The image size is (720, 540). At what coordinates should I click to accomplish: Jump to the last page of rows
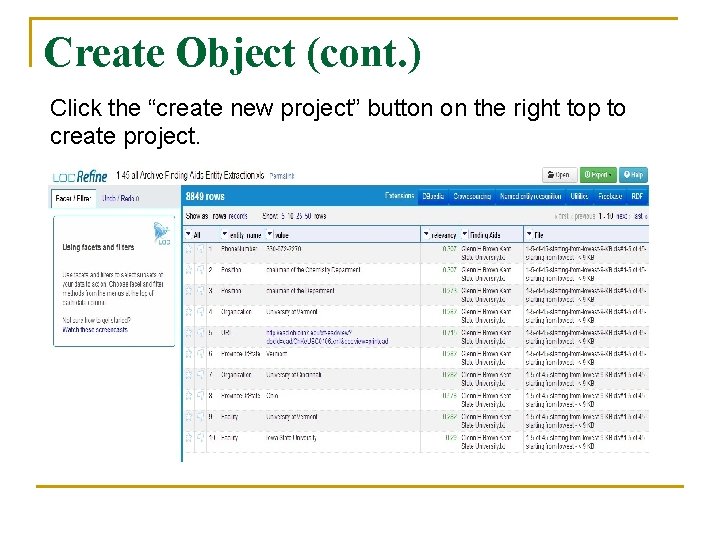tap(640, 216)
